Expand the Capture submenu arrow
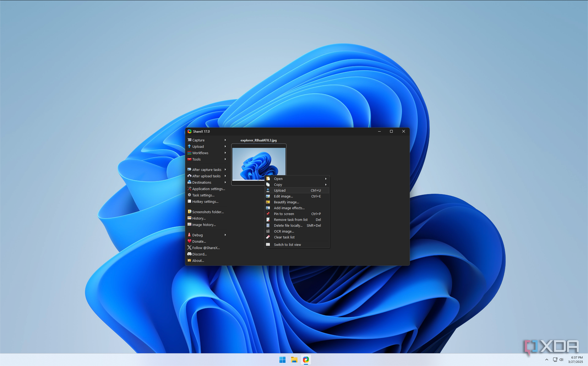This screenshot has height=366, width=588. [225, 140]
